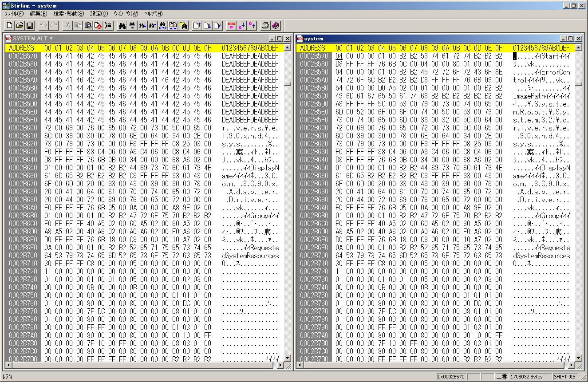This screenshot has width=588, height=382.
Task: Click ASCII text 'ImagePath' in system pane
Action: pyautogui.click(x=528, y=96)
